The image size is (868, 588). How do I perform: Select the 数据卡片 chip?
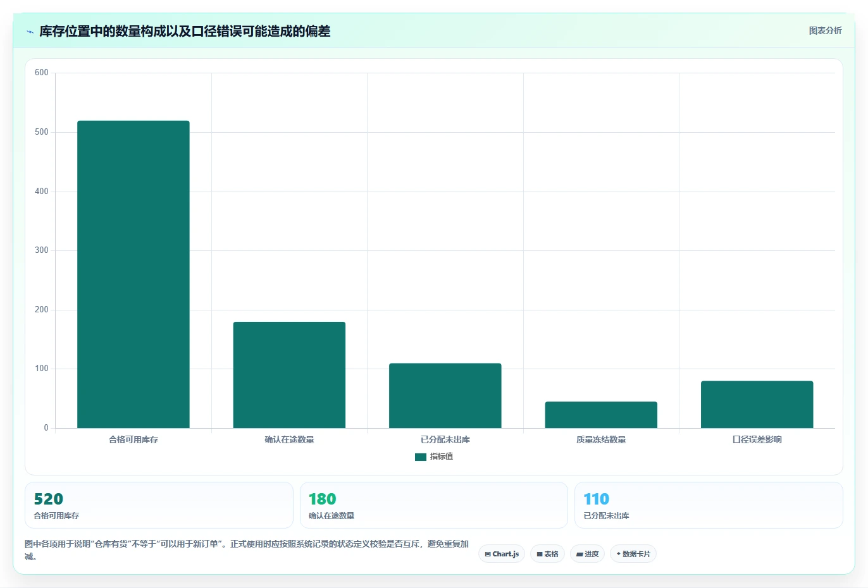[x=633, y=554]
